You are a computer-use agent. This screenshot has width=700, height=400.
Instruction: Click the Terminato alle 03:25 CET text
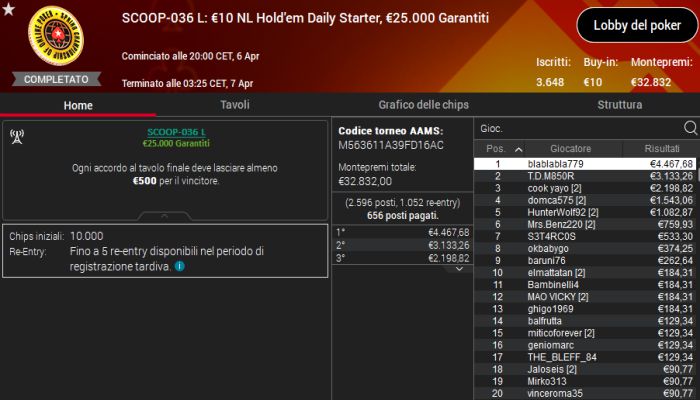tap(188, 83)
